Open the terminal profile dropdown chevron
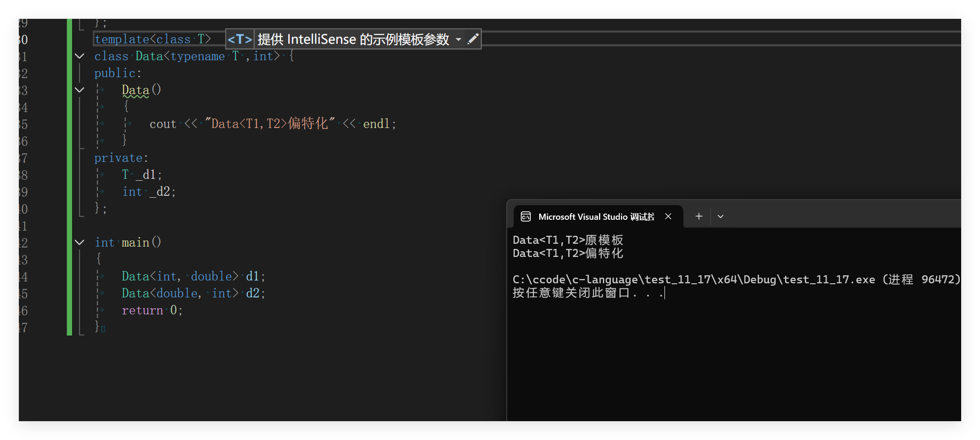The height and width of the screenshot is (440, 980). pos(721,216)
